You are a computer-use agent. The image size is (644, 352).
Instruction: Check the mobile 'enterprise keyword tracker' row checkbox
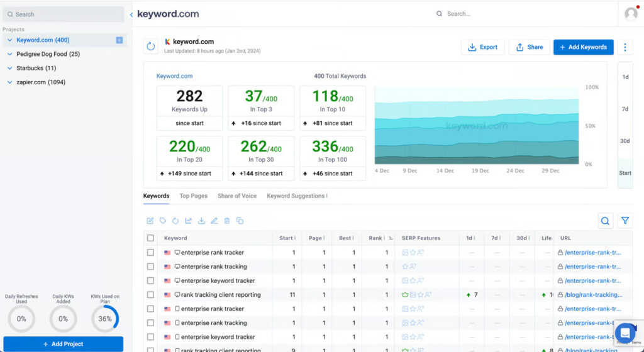[x=151, y=337]
